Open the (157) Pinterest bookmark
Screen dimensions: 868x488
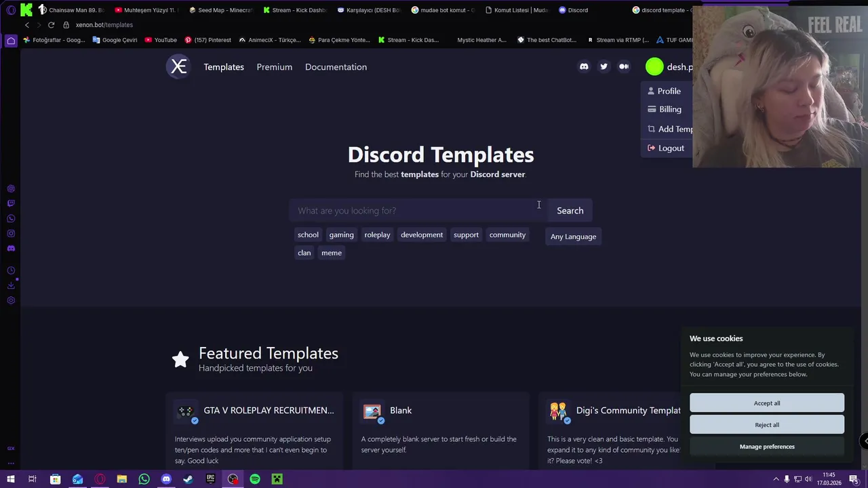208,40
